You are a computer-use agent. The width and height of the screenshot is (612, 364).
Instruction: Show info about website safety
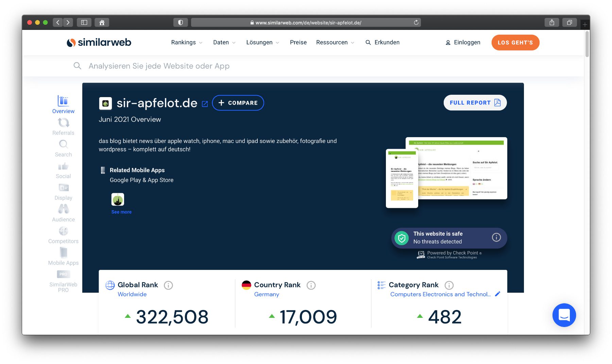click(496, 237)
